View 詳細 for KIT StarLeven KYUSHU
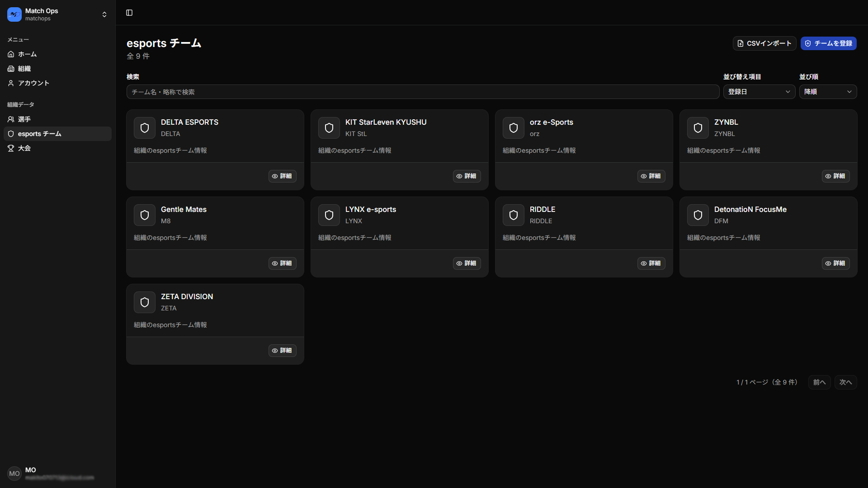Image resolution: width=868 pixels, height=488 pixels. 467,176
